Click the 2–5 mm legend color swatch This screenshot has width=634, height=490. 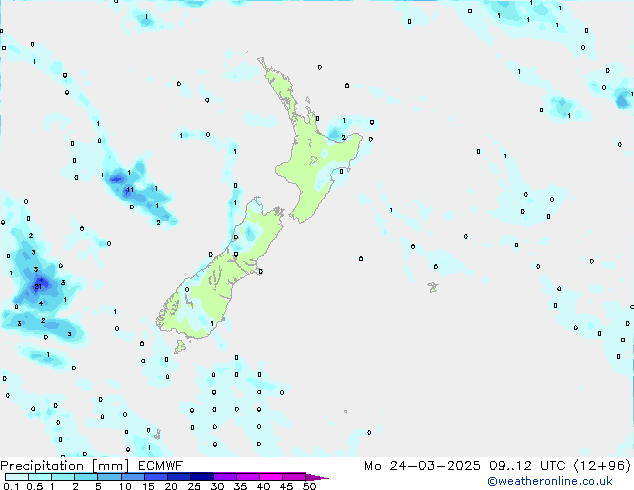(x=86, y=477)
